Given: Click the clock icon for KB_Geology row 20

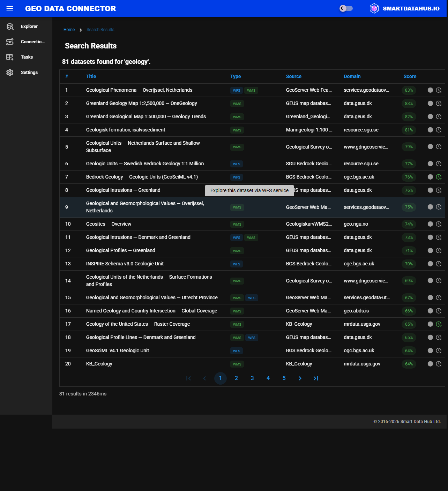Looking at the screenshot, I should pyautogui.click(x=439, y=364).
